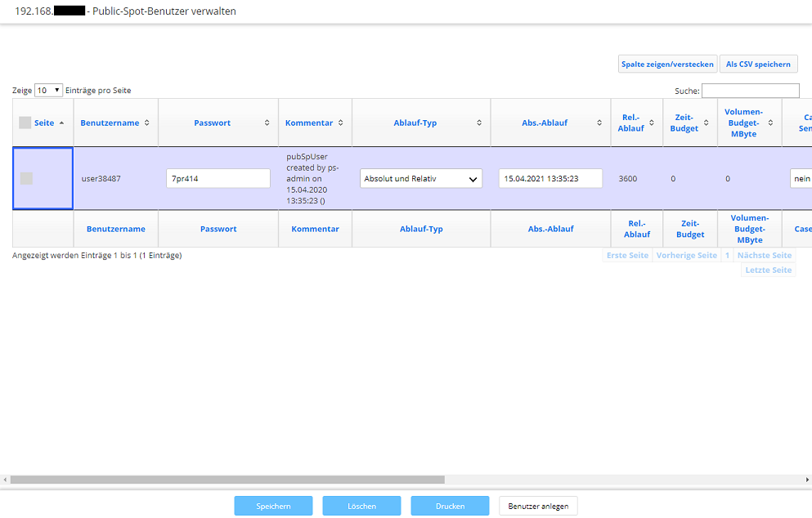Check the select-all checkbox in Seite header
812x518 pixels.
pyautogui.click(x=25, y=123)
